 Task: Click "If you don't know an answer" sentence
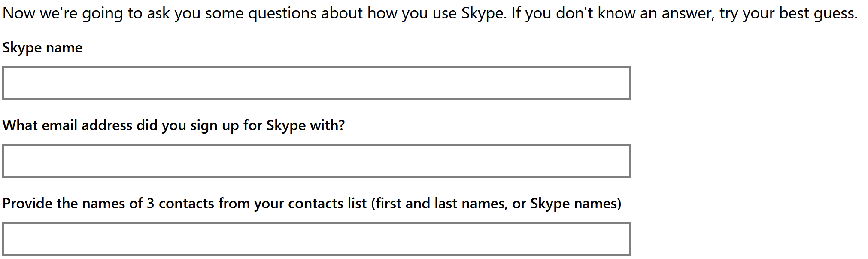click(x=613, y=13)
